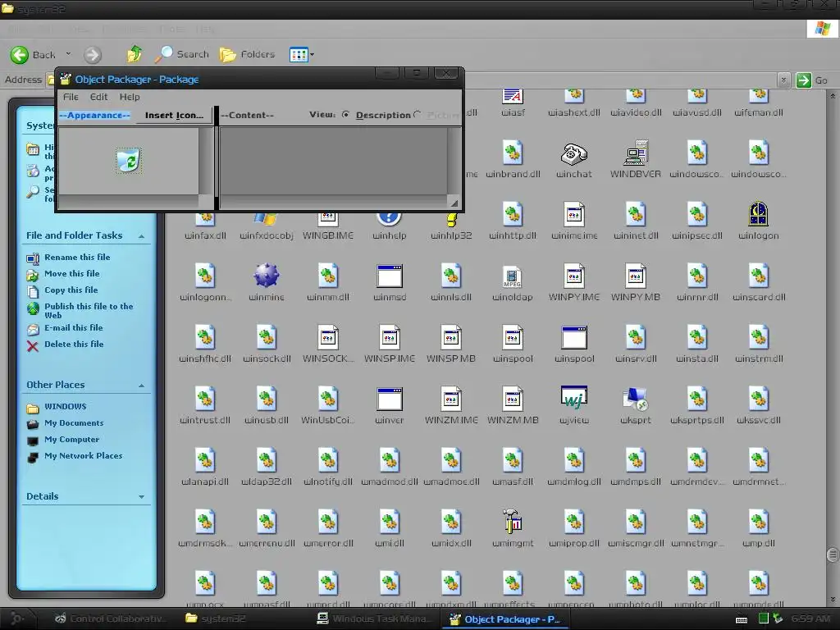Viewport: 840px width, 630px height.
Task: Switch to system32 taskbar button
Action: (216, 619)
